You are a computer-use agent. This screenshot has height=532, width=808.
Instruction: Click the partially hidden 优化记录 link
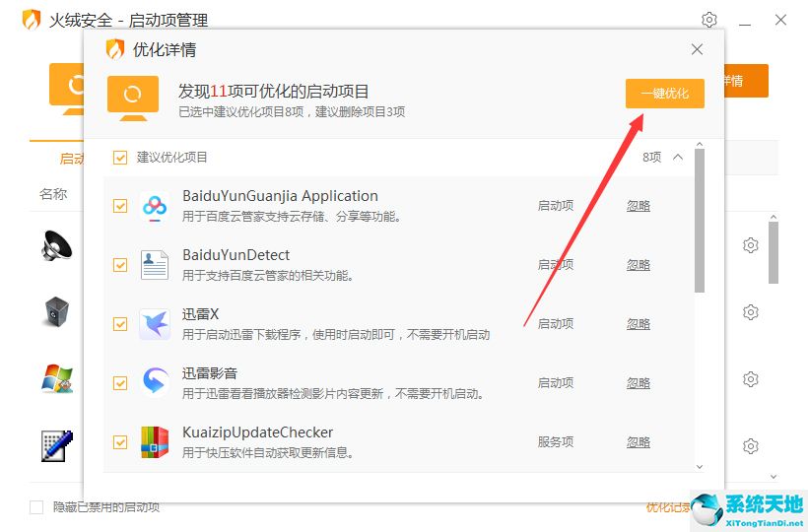[668, 507]
